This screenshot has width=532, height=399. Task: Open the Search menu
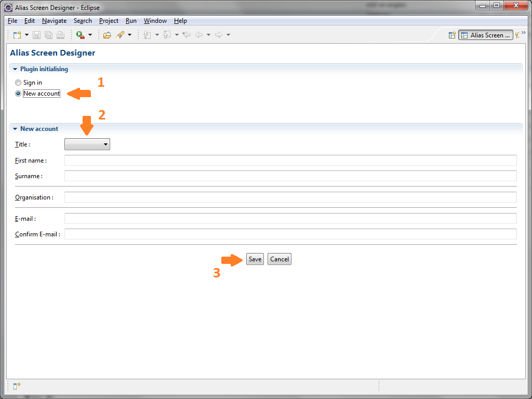[83, 21]
